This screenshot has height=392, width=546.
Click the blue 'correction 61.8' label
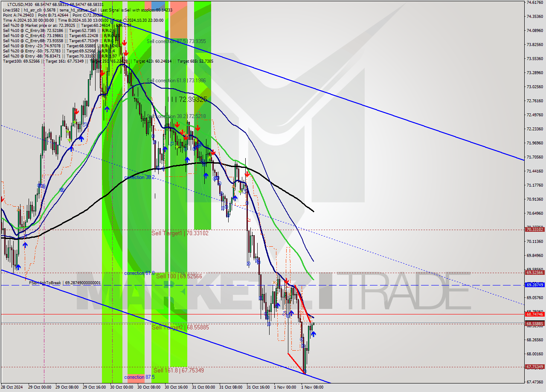pyautogui.click(x=139, y=273)
